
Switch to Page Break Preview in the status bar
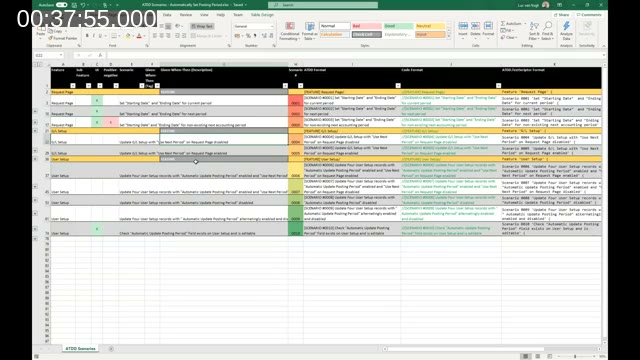point(549,356)
